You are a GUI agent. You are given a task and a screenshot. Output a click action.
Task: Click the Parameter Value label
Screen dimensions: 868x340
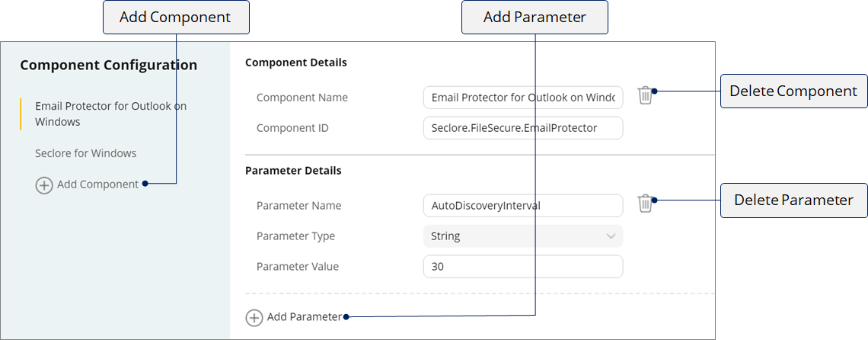pos(297,267)
